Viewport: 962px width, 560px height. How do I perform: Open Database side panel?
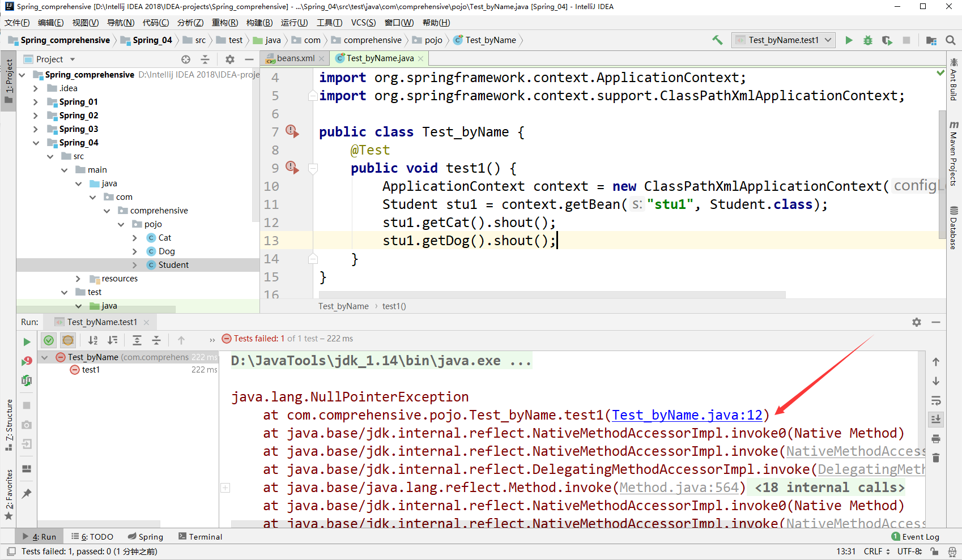[954, 228]
